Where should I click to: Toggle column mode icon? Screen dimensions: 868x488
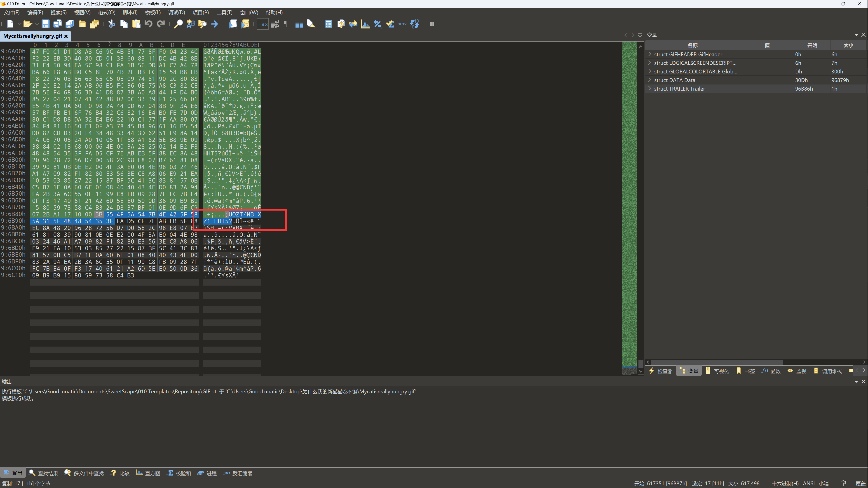click(x=299, y=24)
